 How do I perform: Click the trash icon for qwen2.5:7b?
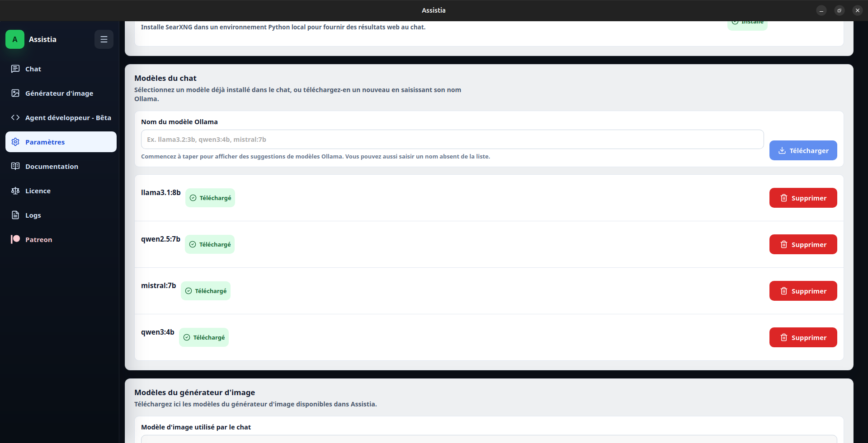(784, 244)
